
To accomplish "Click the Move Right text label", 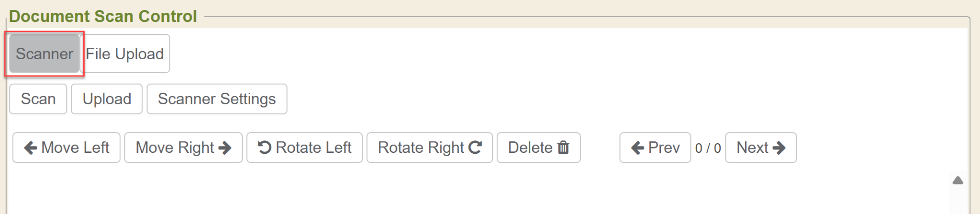I will click(x=175, y=148).
